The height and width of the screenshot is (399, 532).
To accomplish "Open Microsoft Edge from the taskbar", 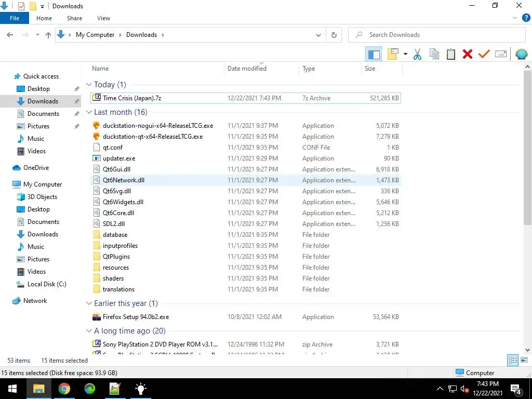I will click(x=89, y=389).
